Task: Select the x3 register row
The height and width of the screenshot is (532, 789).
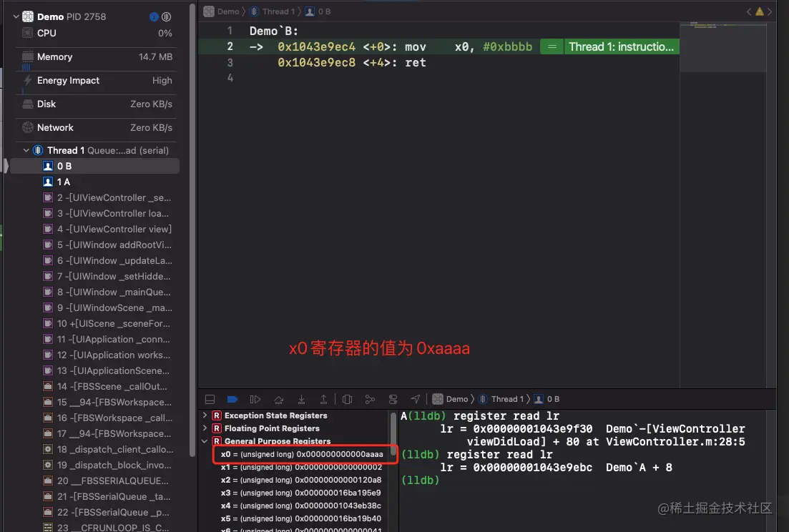Action: coord(301,493)
